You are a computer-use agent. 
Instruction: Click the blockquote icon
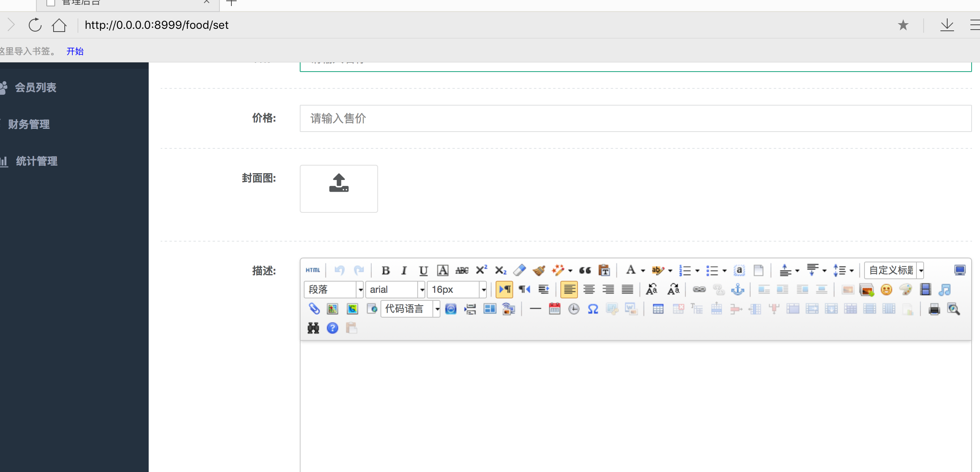(x=585, y=270)
